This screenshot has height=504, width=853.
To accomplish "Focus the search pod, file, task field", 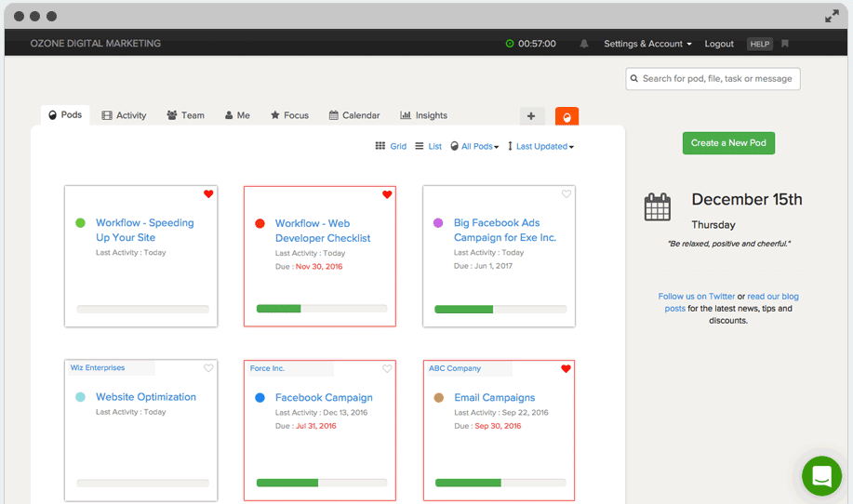I will tap(713, 79).
